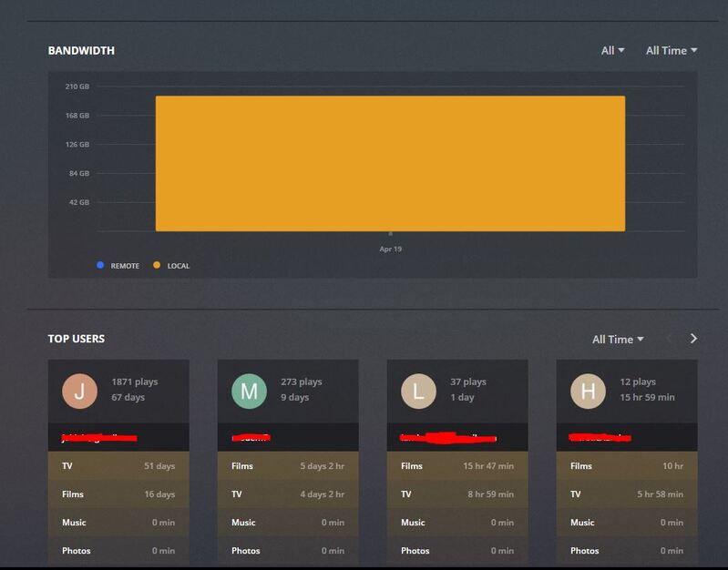Click the TOP USERS section heading
Screen dimensions: 728x570
click(x=77, y=339)
